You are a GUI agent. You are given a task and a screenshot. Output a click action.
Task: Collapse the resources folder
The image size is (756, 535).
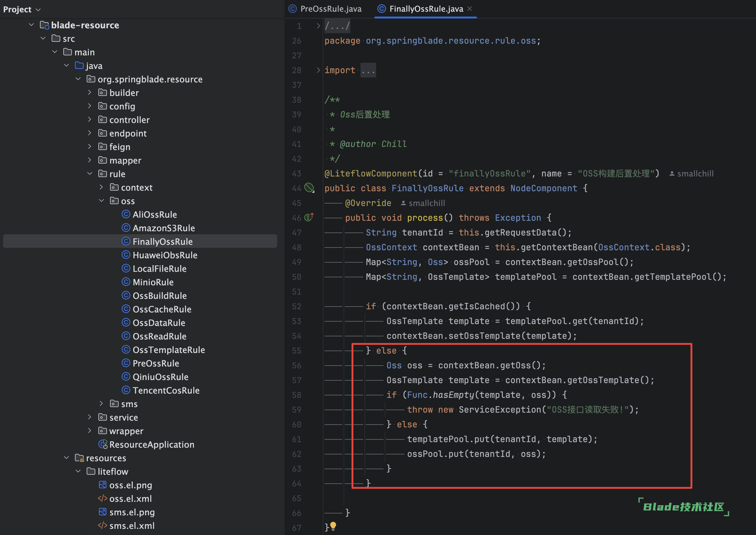(66, 458)
